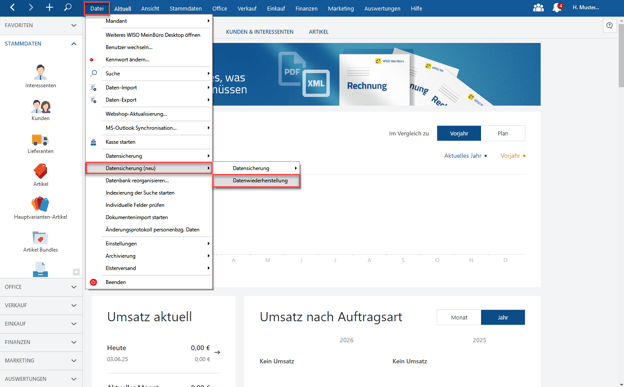624x387 pixels.
Task: Go back with the left arrow icon
Action: [x=12, y=7]
